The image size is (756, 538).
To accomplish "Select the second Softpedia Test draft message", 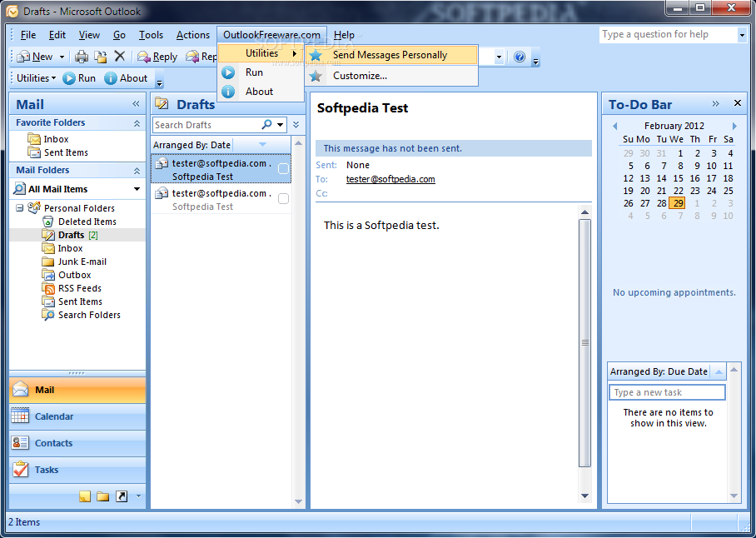I will pos(221,199).
